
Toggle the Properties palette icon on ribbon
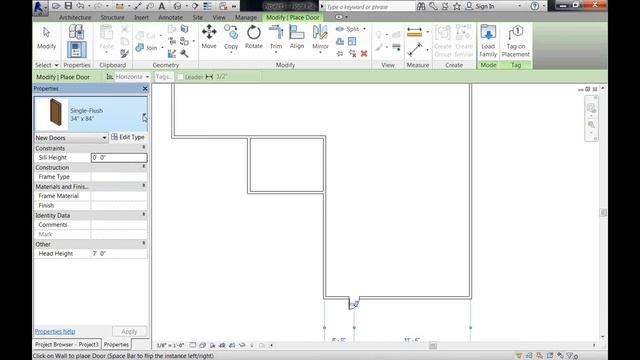coord(76,50)
